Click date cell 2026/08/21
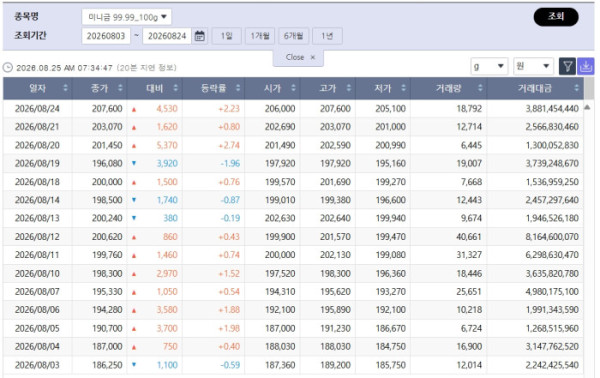Screen dimensions: 600x378 tap(37, 127)
